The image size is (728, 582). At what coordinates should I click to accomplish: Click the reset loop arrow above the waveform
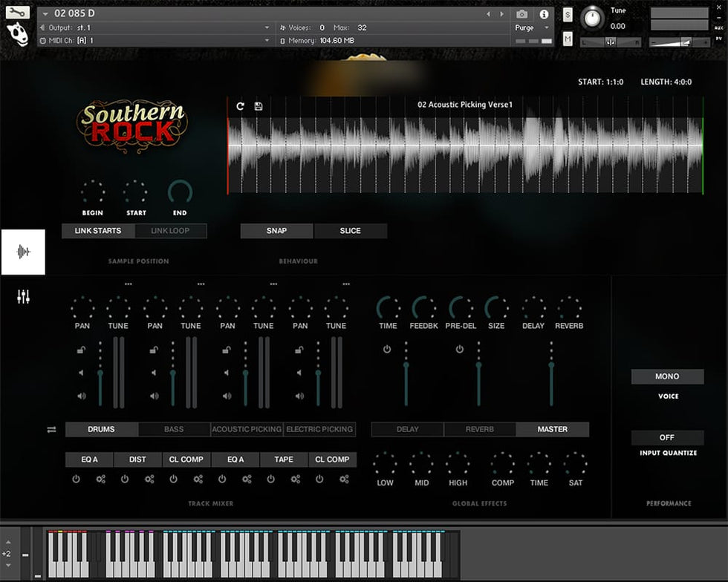point(240,106)
